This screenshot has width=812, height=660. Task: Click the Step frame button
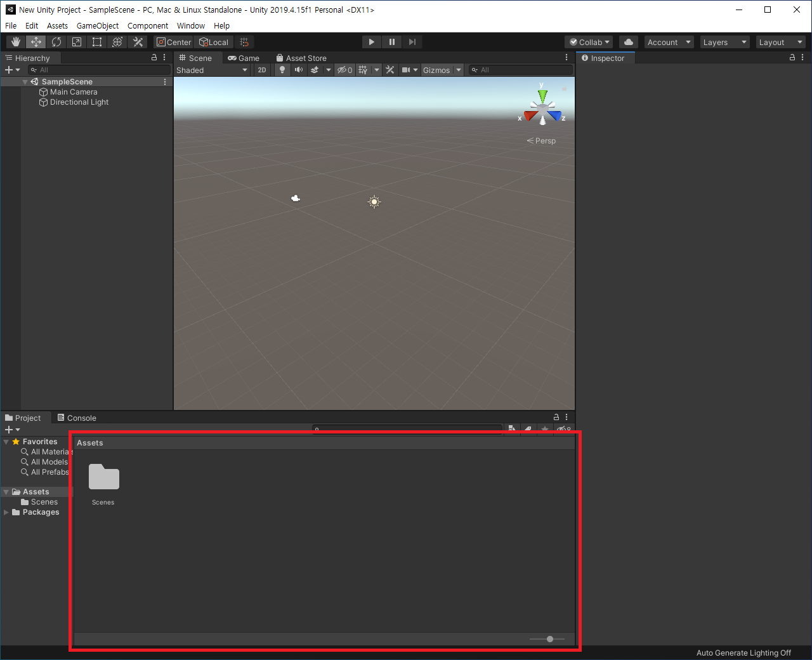412,42
